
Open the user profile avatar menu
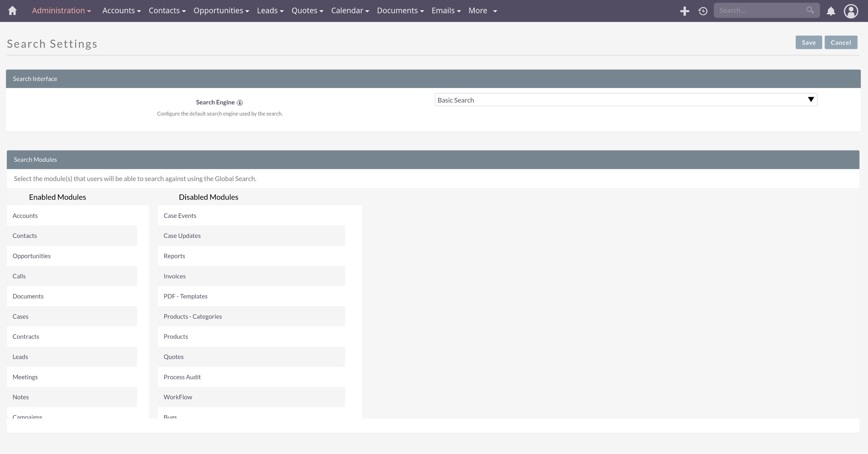point(851,11)
